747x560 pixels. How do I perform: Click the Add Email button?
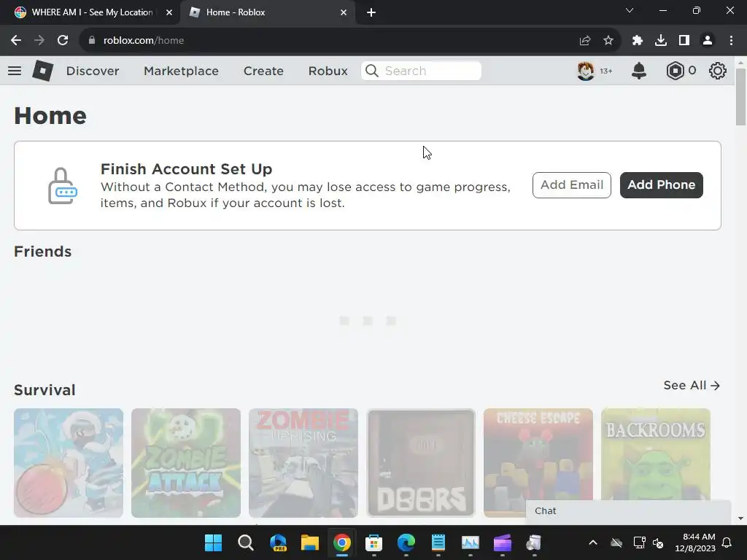point(572,185)
